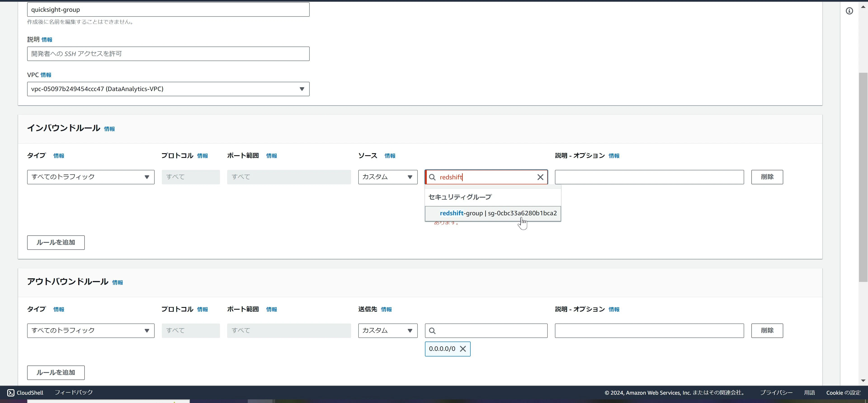Open 情報 link next to inbound ポート範囲
Viewport: 868px width, 403px height.
(271, 156)
